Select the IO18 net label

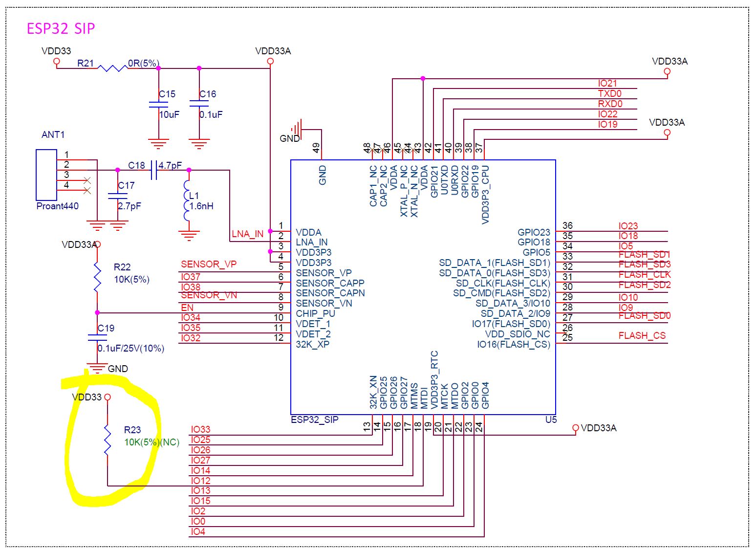(628, 236)
